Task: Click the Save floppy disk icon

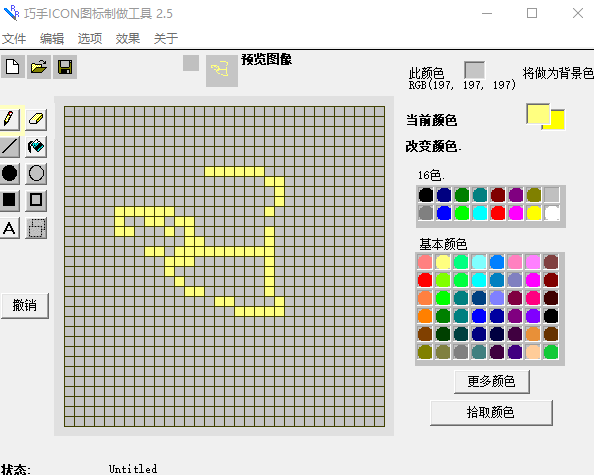Action: tap(65, 67)
